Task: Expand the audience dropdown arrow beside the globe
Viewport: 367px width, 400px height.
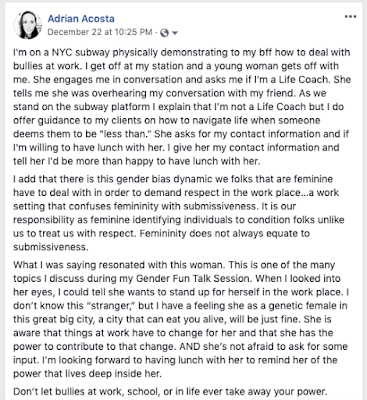Action: [x=175, y=33]
